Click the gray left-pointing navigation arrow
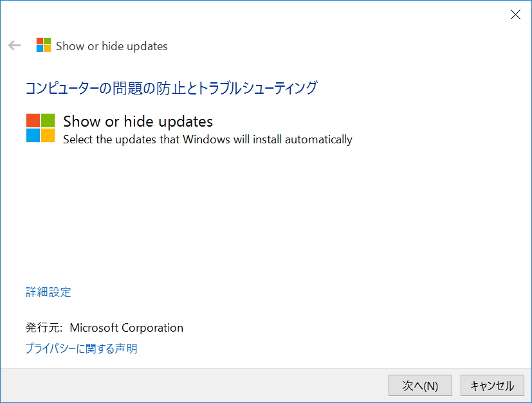The height and width of the screenshot is (403, 532). tap(14, 45)
